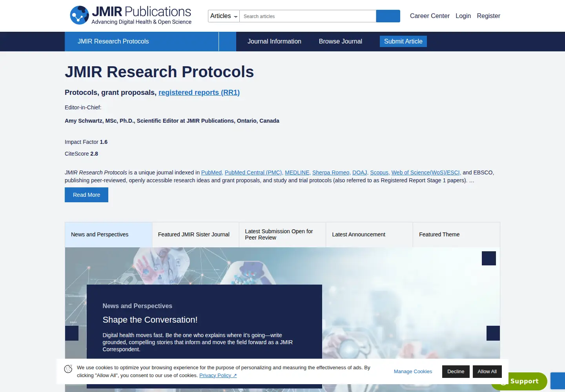This screenshot has width=565, height=392.
Task: Open the DOAJ link
Action: point(360,172)
